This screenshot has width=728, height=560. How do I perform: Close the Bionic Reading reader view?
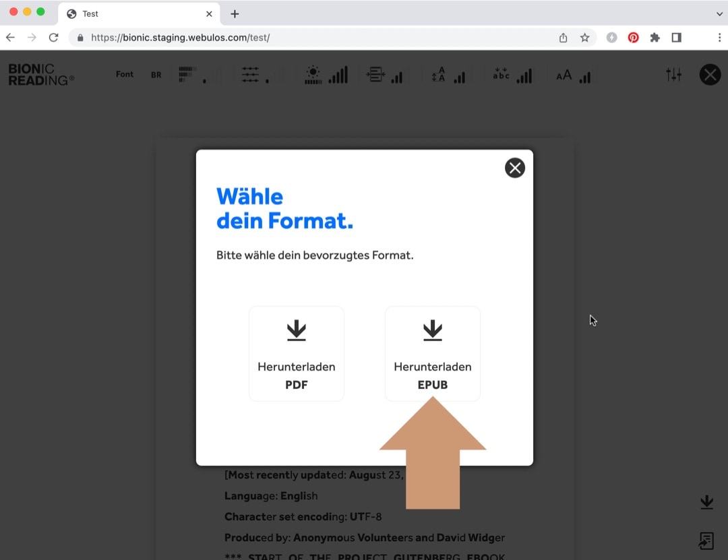pos(710,74)
